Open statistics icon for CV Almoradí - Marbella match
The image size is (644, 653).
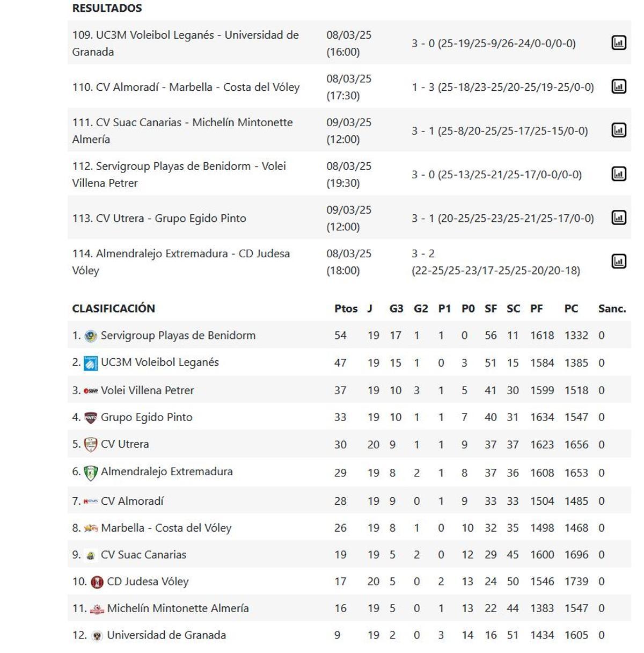620,86
